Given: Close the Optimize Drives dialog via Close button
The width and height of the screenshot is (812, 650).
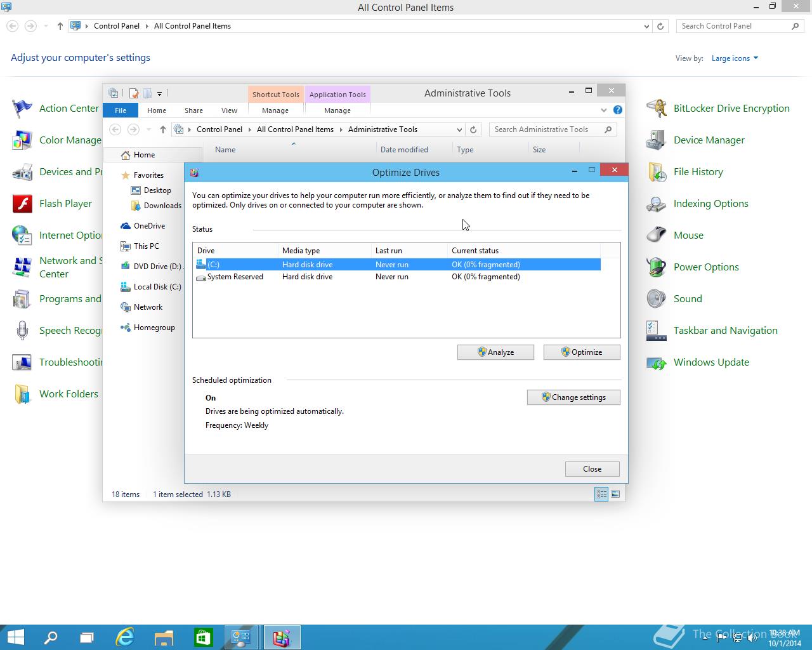Looking at the screenshot, I should [x=593, y=469].
